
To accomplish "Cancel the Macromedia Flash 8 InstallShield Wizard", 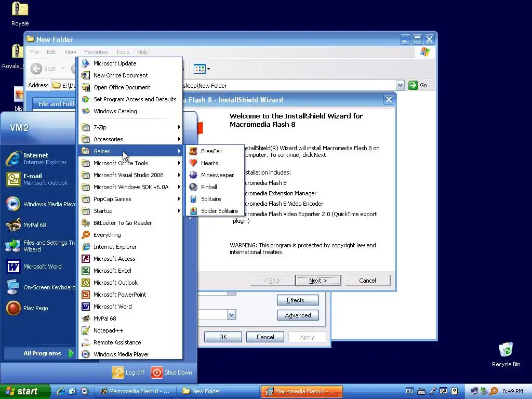I will (x=367, y=281).
